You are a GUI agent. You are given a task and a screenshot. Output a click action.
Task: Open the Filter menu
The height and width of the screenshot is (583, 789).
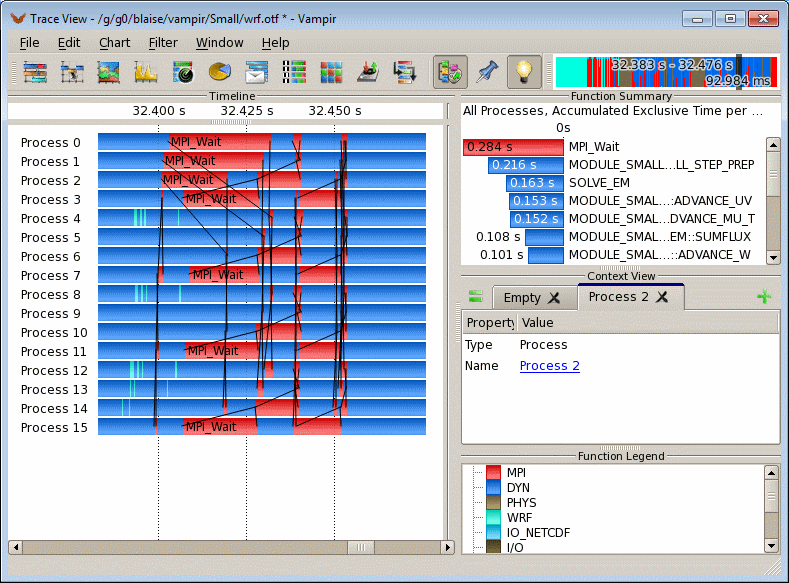pyautogui.click(x=163, y=43)
